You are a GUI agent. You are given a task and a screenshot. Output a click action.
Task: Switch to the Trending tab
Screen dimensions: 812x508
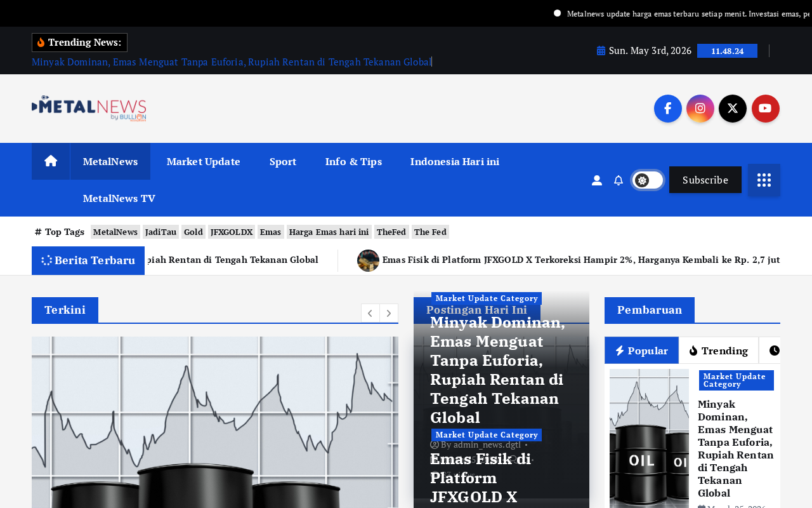click(719, 351)
